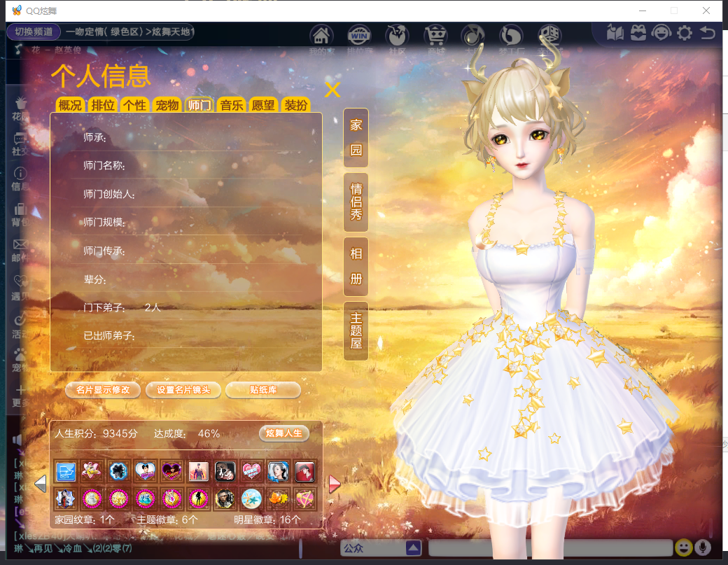Screen dimensions: 728x565
Task: Open the gift box icon
Action: 638,33
